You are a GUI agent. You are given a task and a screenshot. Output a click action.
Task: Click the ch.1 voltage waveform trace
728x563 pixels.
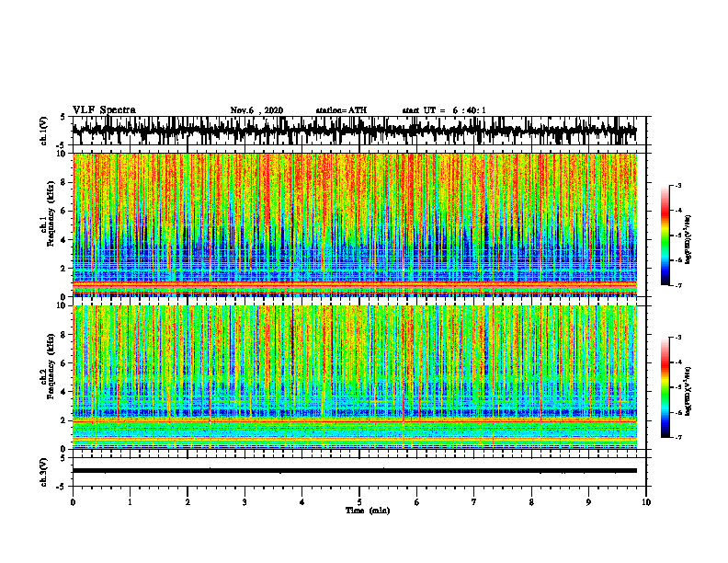[x=354, y=131]
